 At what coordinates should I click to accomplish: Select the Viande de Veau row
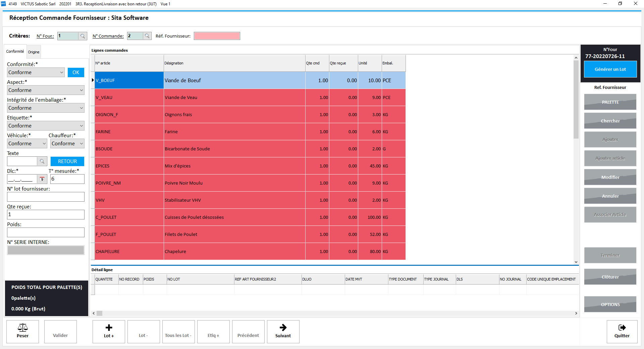pos(250,98)
